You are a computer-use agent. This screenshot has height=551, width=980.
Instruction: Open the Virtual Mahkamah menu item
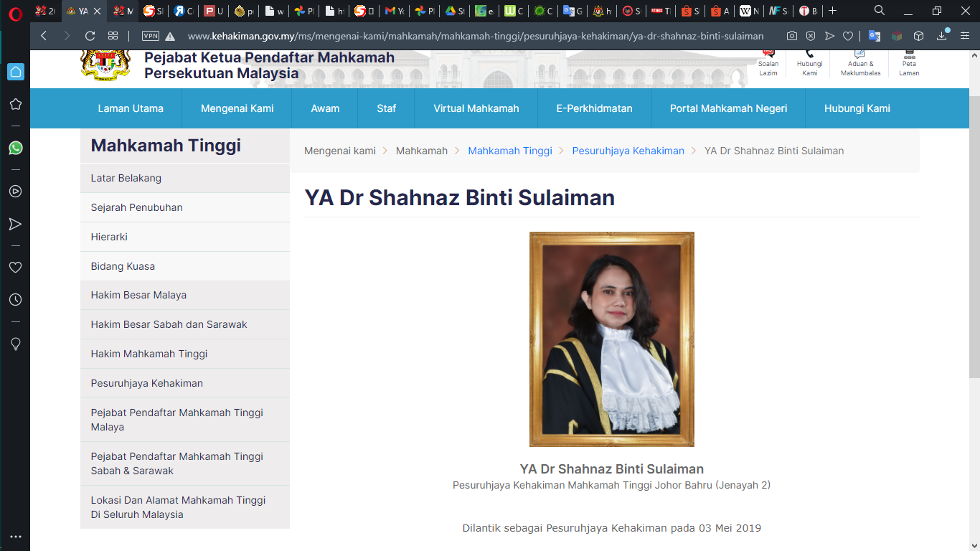click(x=476, y=108)
